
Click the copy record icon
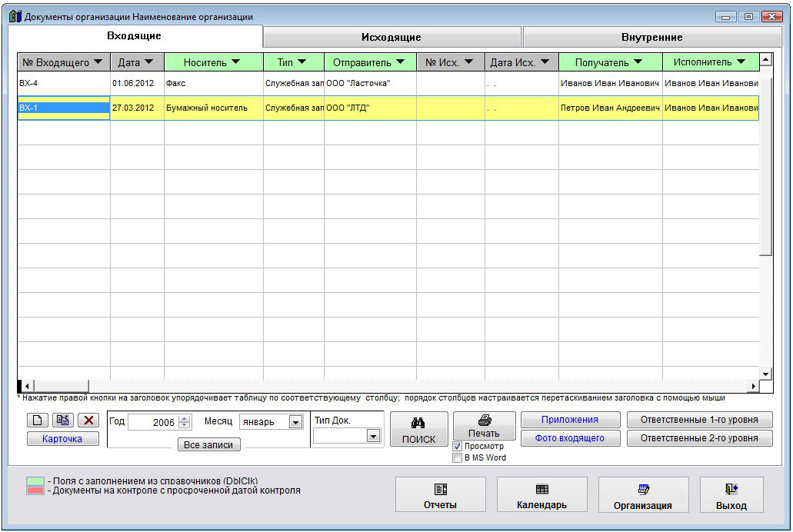point(63,421)
